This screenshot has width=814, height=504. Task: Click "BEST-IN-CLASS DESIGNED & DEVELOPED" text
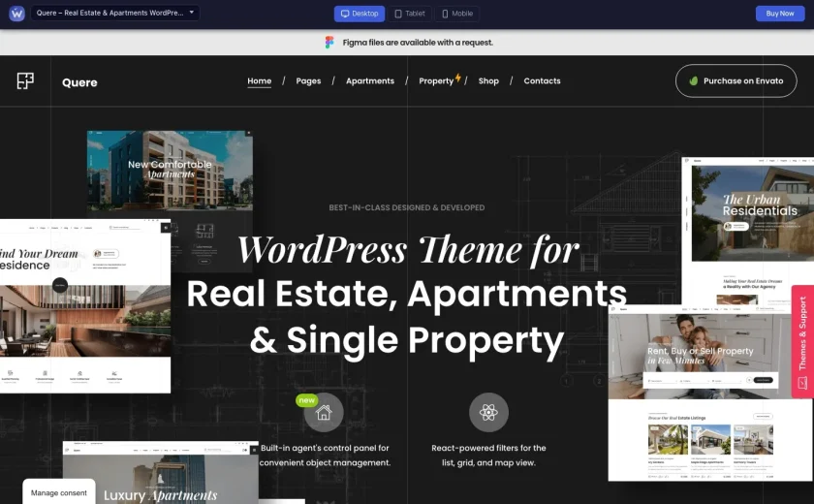406,207
